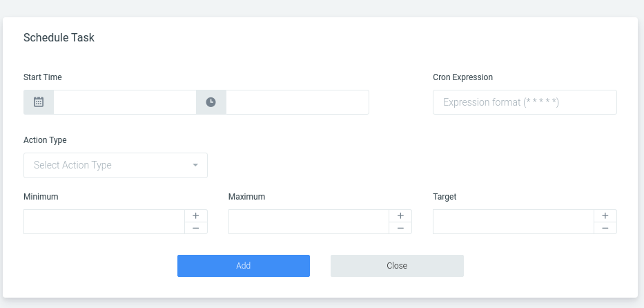Image resolution: width=644 pixels, height=308 pixels.
Task: Decrease the Minimum value with minus
Action: (x=196, y=228)
